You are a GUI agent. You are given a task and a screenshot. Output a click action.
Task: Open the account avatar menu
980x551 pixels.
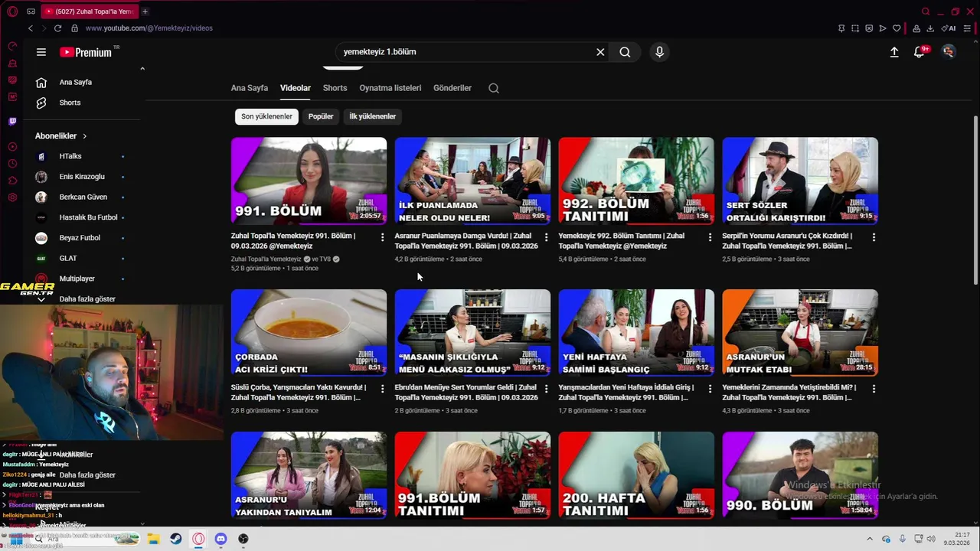click(949, 52)
